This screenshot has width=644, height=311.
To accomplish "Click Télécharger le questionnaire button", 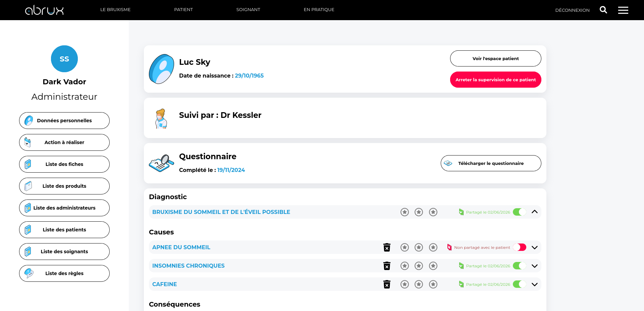I will coord(491,163).
